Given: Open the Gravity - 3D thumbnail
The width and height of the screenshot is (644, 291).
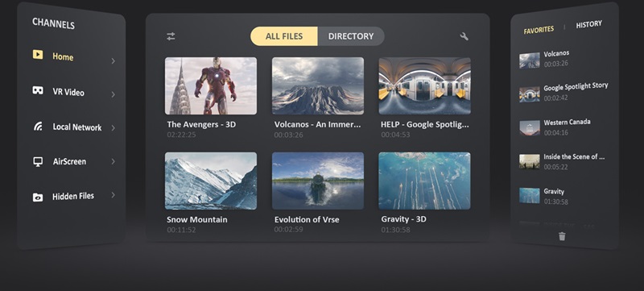Looking at the screenshot, I should [x=425, y=181].
